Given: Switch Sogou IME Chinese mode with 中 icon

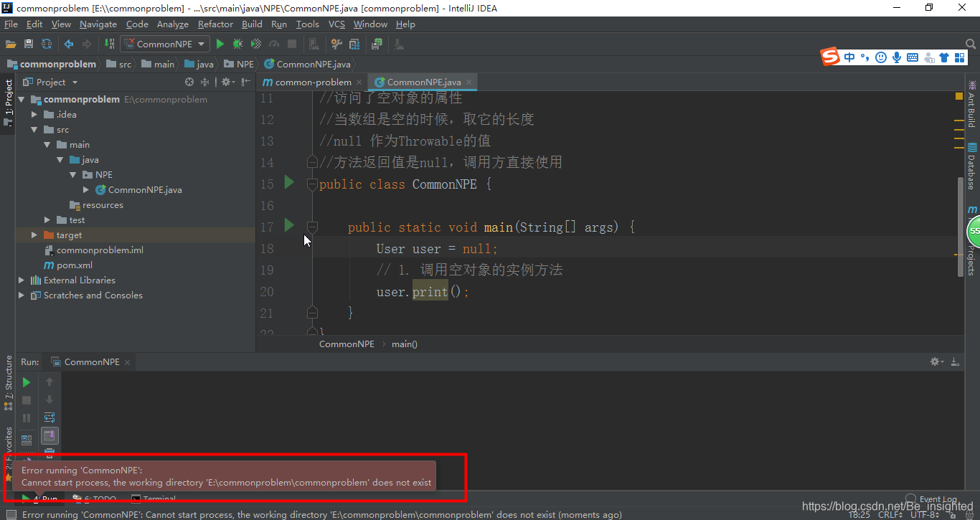Looking at the screenshot, I should tap(848, 57).
